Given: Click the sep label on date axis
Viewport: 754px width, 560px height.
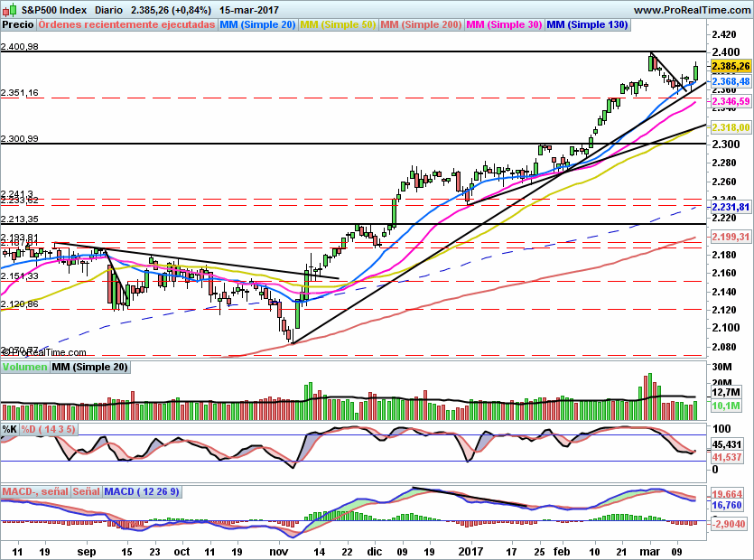Looking at the screenshot, I should (87, 552).
